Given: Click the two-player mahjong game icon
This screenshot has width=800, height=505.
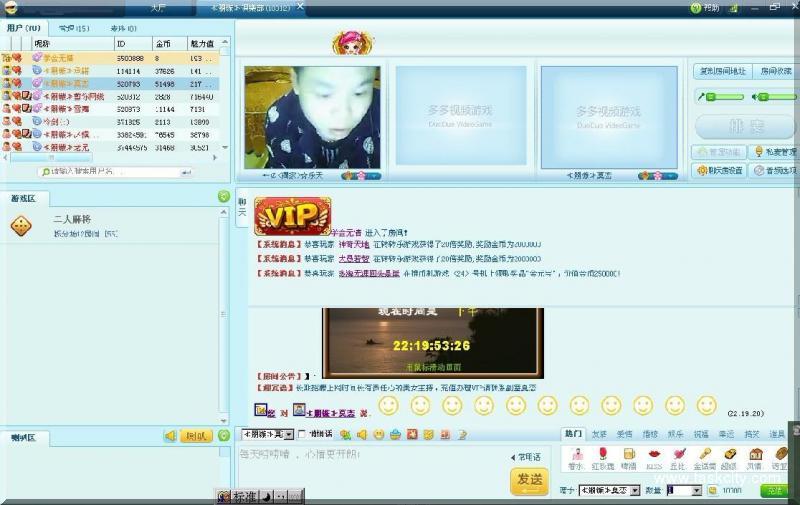Looking at the screenshot, I should coord(20,226).
